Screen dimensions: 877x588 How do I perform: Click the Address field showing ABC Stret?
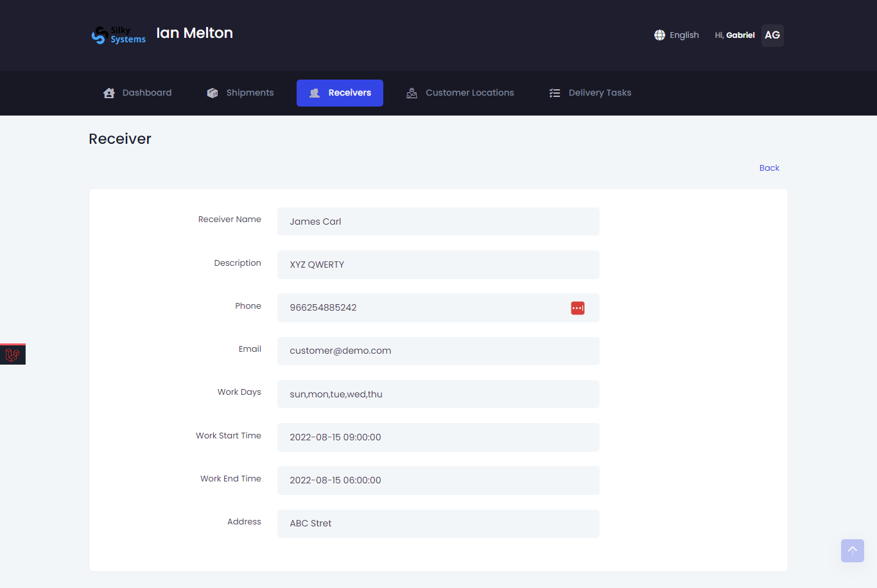click(438, 523)
